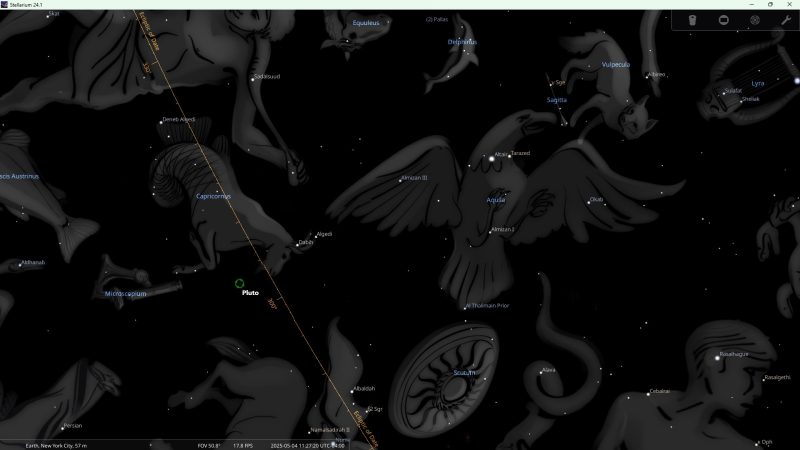Toggle the Oculars eyepiece view icon

692,20
